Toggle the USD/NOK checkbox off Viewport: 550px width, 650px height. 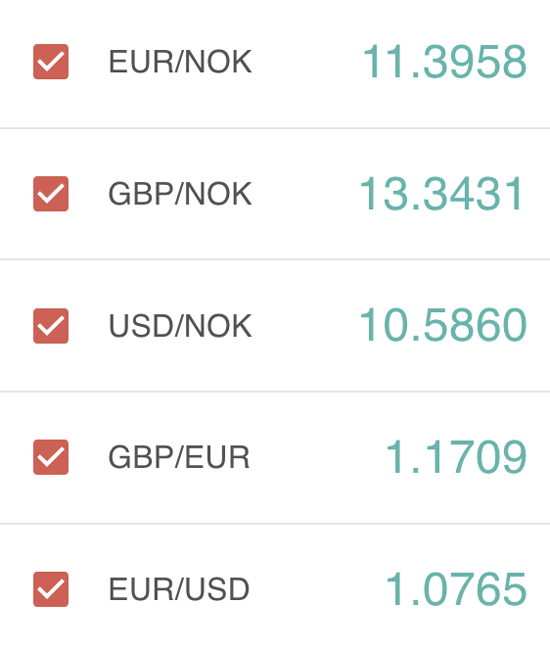tap(51, 326)
